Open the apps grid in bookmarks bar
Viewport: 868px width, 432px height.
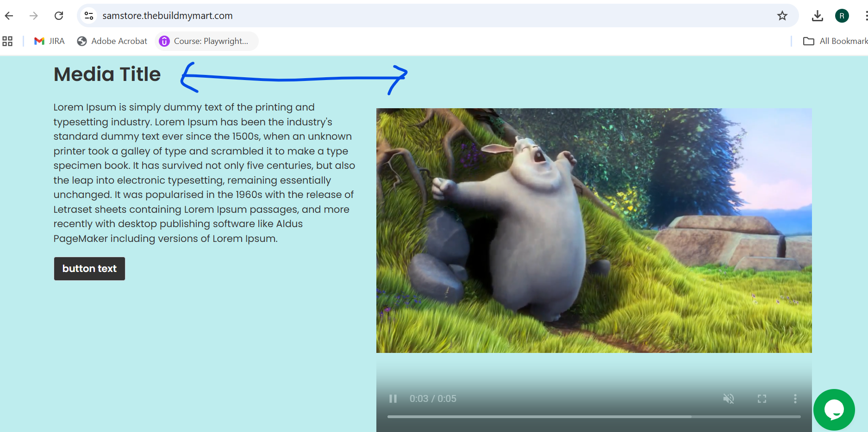[x=7, y=41]
